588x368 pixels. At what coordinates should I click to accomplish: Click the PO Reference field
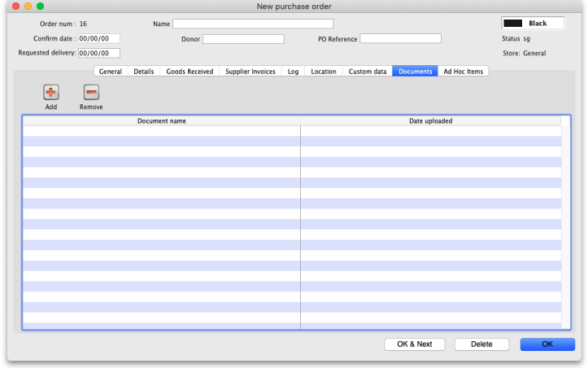pyautogui.click(x=400, y=38)
